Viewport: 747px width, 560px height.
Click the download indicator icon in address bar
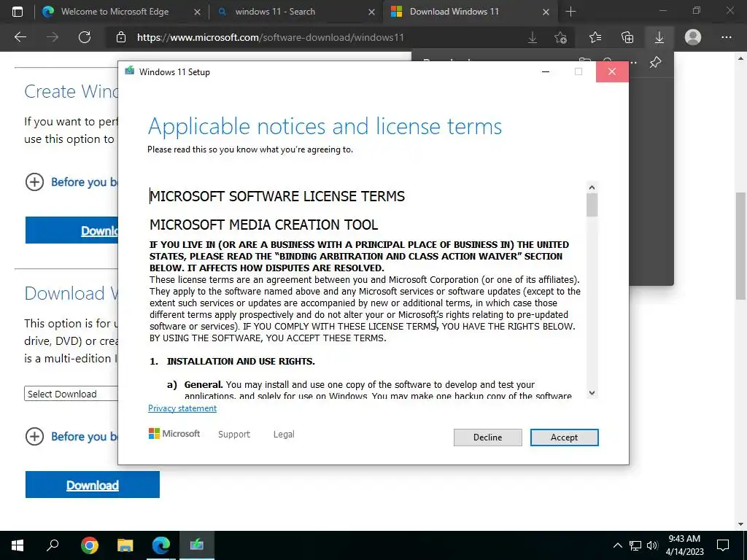[533, 37]
